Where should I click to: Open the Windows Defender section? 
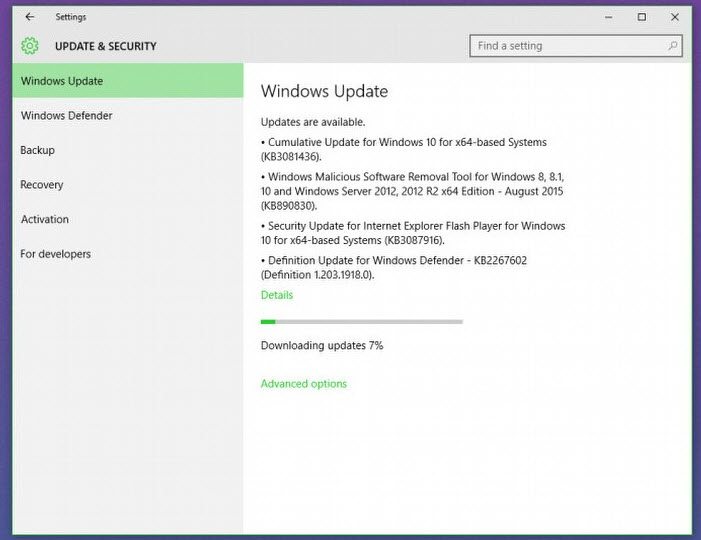pos(128,115)
